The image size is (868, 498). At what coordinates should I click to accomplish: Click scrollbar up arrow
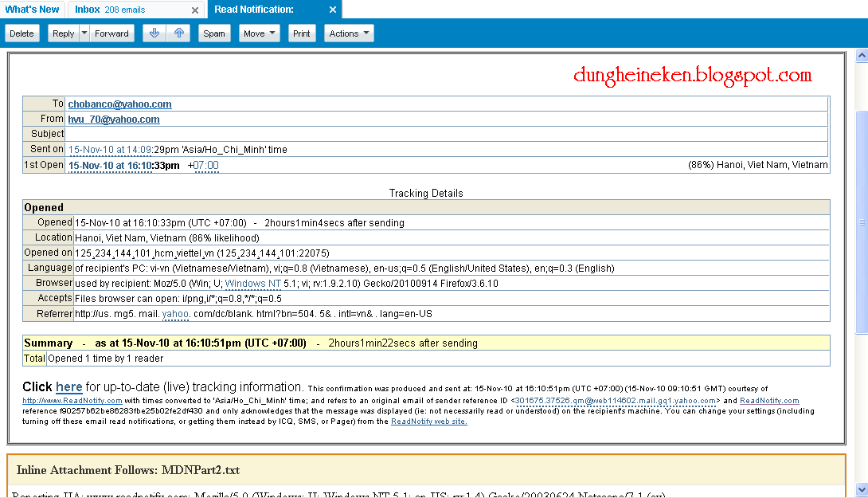pos(862,56)
